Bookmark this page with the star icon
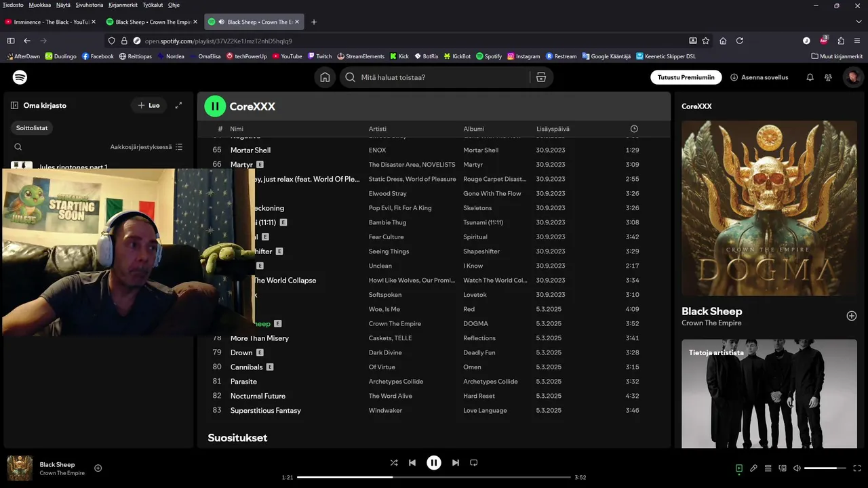 [x=706, y=41]
